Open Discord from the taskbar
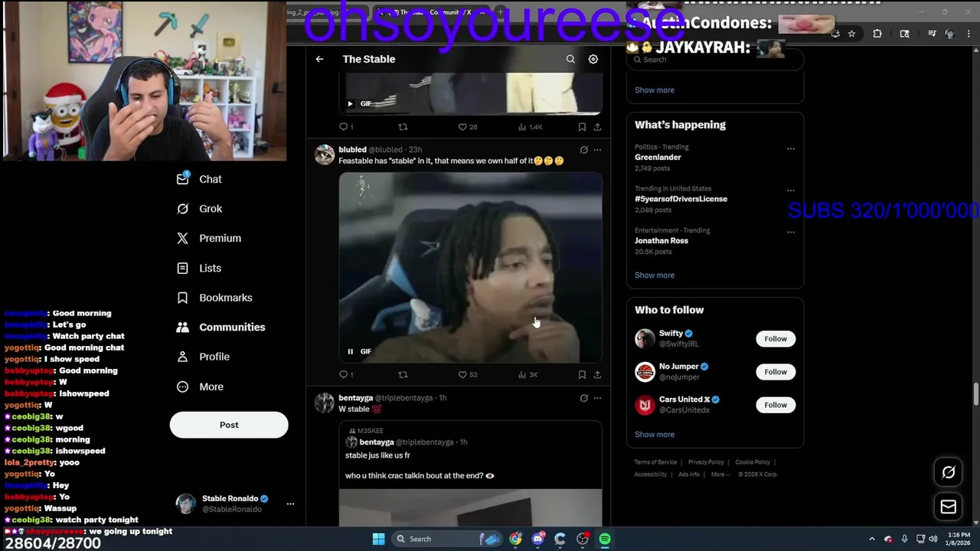The height and width of the screenshot is (551, 980). click(538, 539)
